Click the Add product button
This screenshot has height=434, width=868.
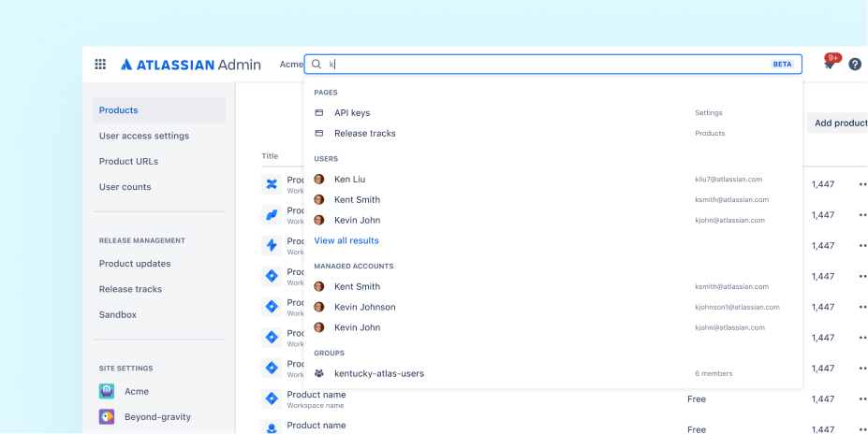[x=837, y=123]
